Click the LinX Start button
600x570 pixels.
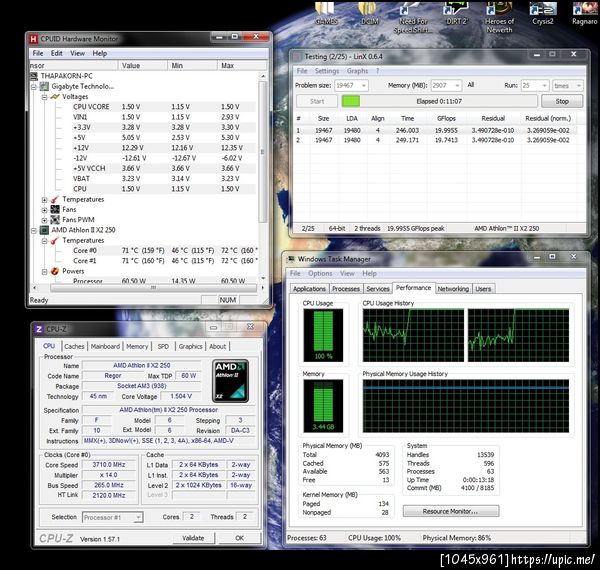pyautogui.click(x=316, y=101)
